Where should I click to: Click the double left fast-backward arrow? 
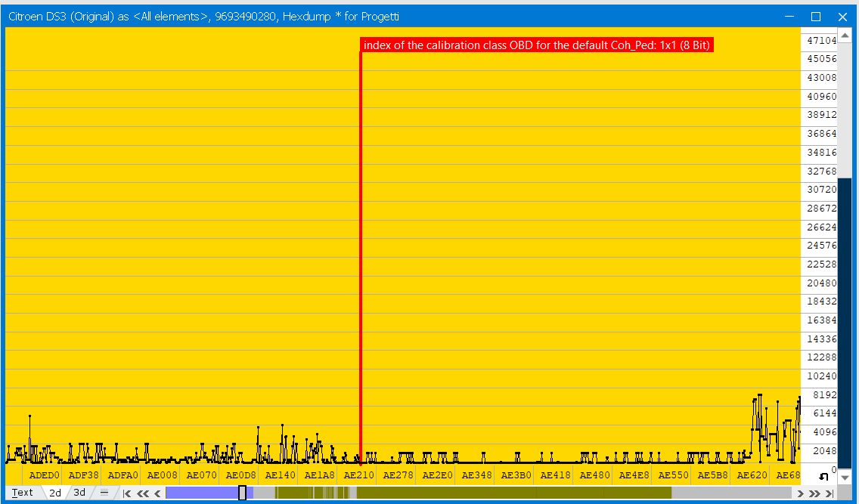pos(143,493)
